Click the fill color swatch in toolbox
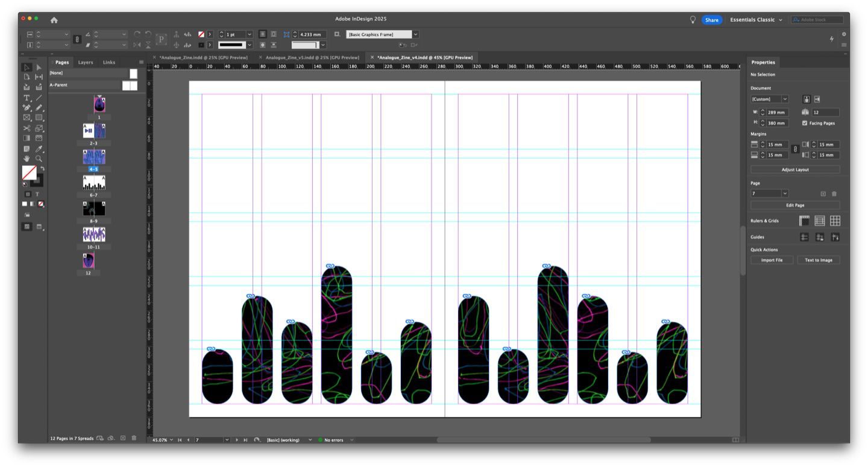 tap(28, 173)
